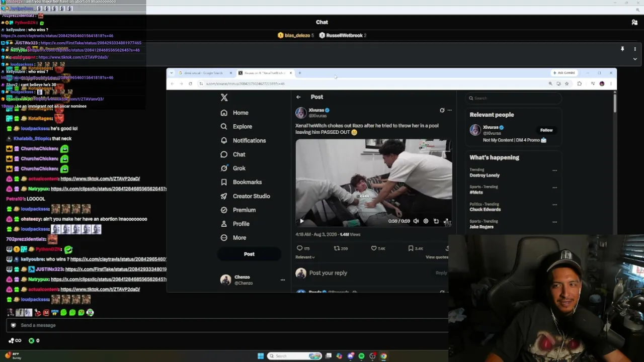Open the Jake Rogers trending topic
Viewport: 644px width, 362px height.
pyautogui.click(x=481, y=227)
